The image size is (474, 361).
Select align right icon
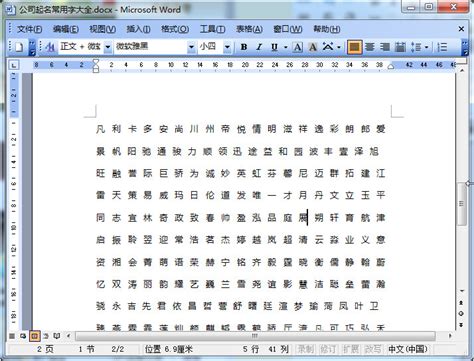[x=385, y=47]
